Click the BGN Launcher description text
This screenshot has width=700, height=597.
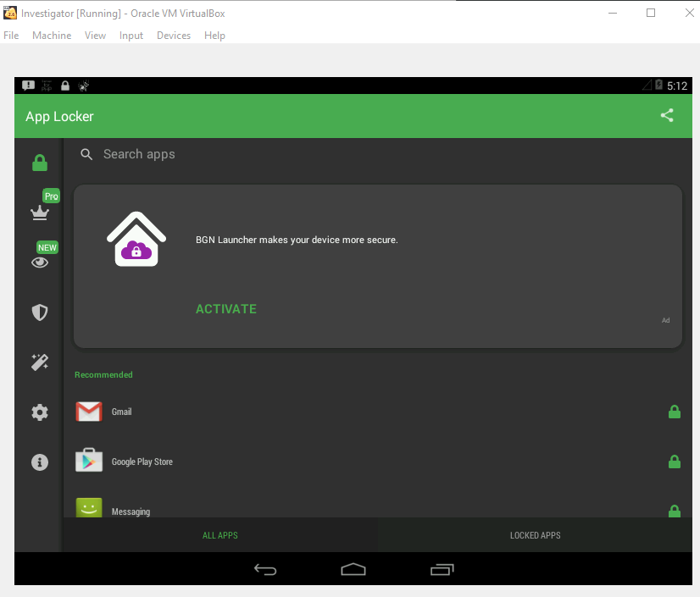pyautogui.click(x=297, y=240)
